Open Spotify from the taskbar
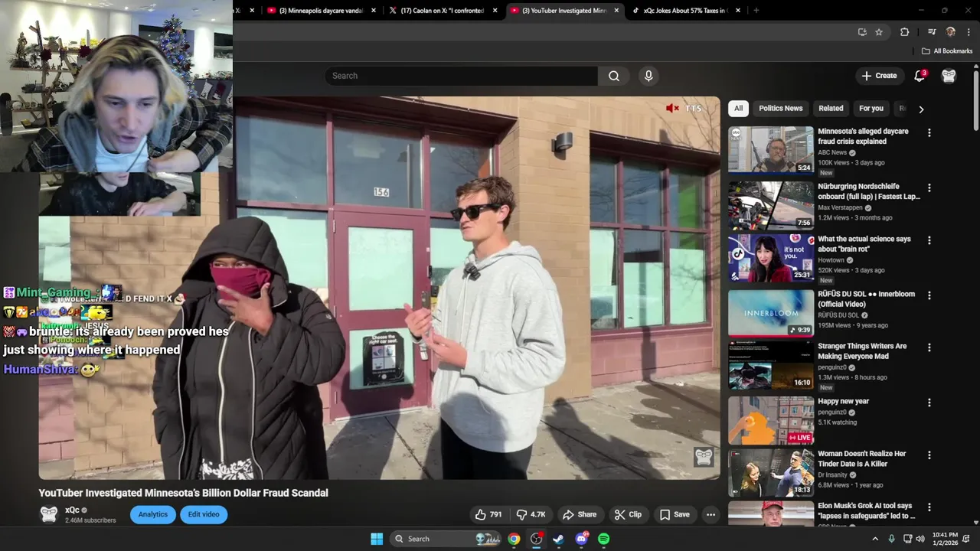This screenshot has height=551, width=980. pyautogui.click(x=603, y=539)
